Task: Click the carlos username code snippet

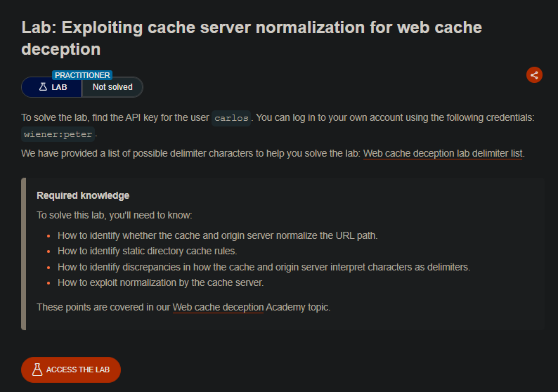Action: click(231, 118)
